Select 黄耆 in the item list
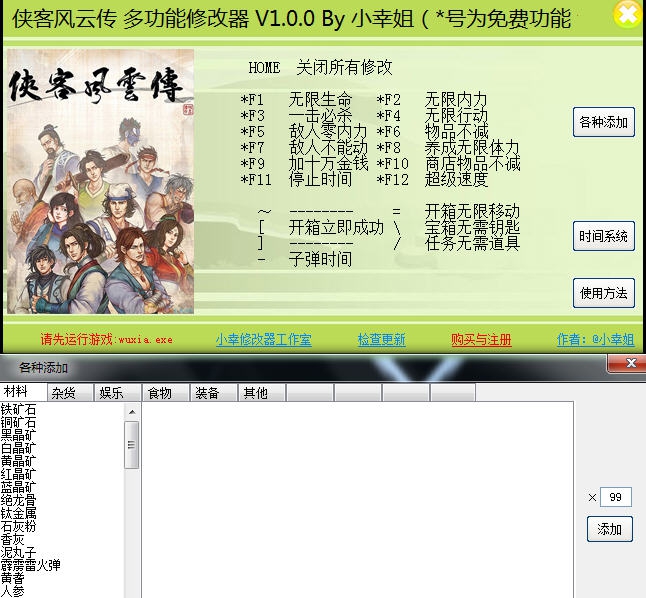 point(12,578)
